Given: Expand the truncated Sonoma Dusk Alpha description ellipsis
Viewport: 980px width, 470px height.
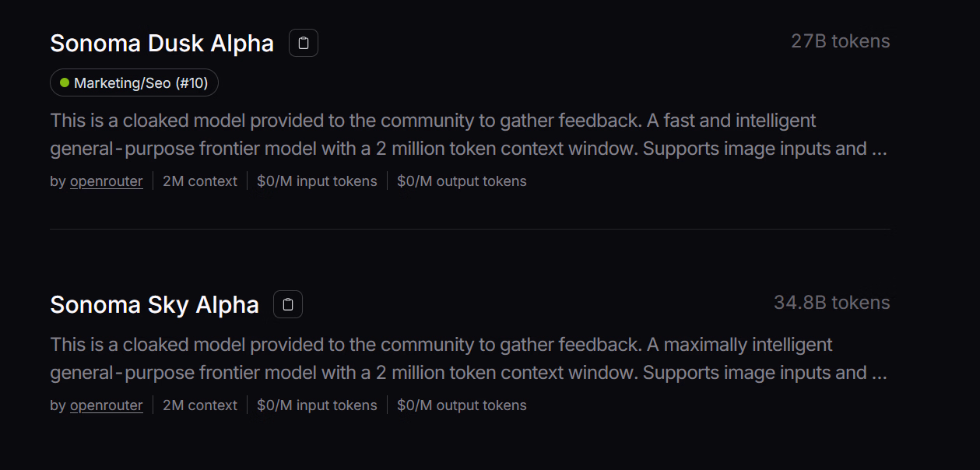Looking at the screenshot, I should click(x=880, y=149).
